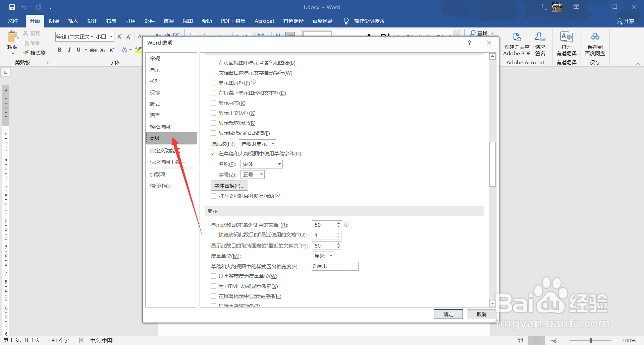The image size is (644, 345).
Task: Undo the last action
Action: 24,7
